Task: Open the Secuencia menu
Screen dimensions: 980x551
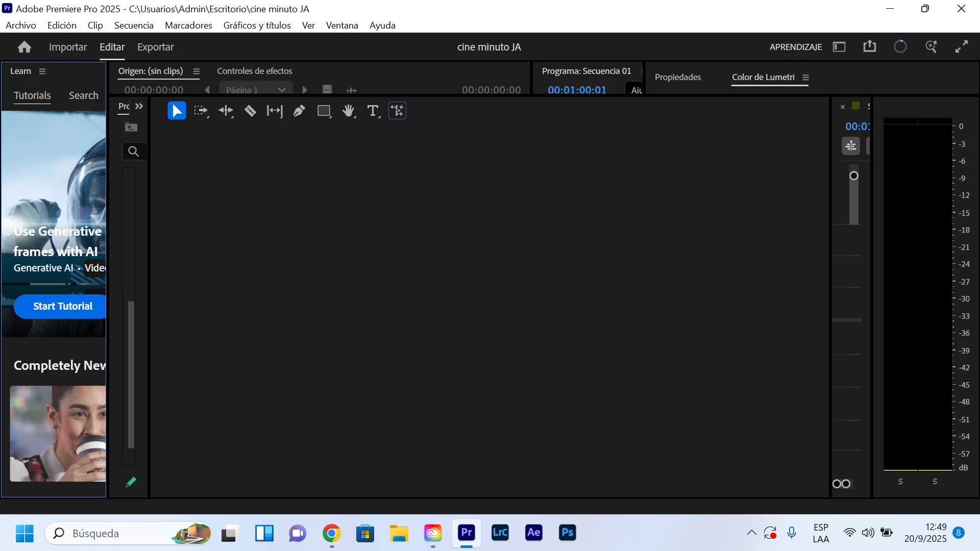Action: pyautogui.click(x=134, y=26)
